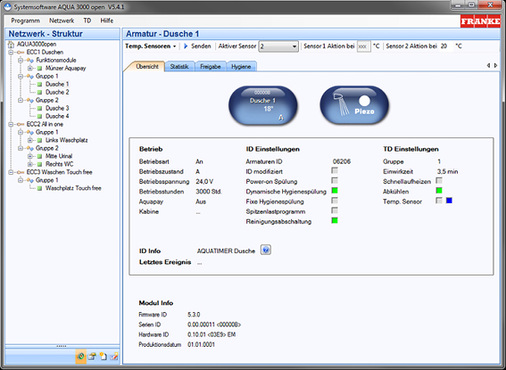Click the chart with red pencil icon
This screenshot has width=506, height=370.
(x=114, y=356)
